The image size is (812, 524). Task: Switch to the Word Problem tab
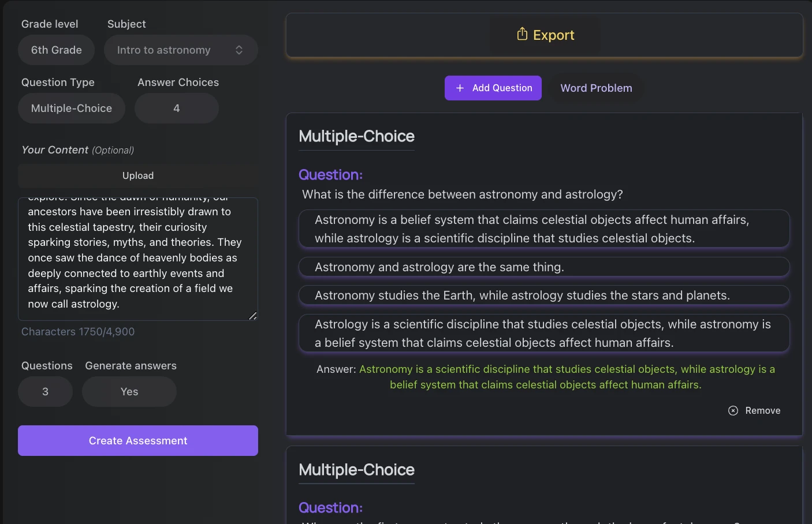[x=596, y=88]
